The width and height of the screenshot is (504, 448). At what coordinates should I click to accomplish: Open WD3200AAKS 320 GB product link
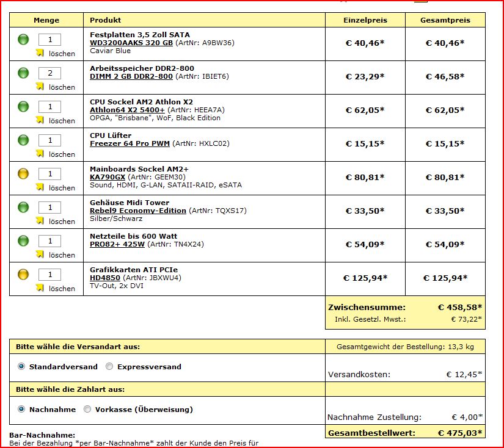(x=131, y=43)
